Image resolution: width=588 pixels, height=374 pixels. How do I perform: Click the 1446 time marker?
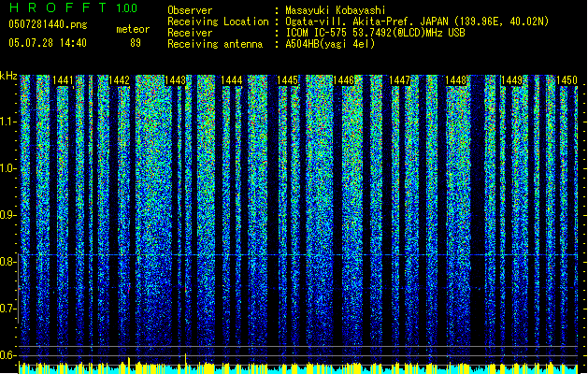(x=343, y=80)
